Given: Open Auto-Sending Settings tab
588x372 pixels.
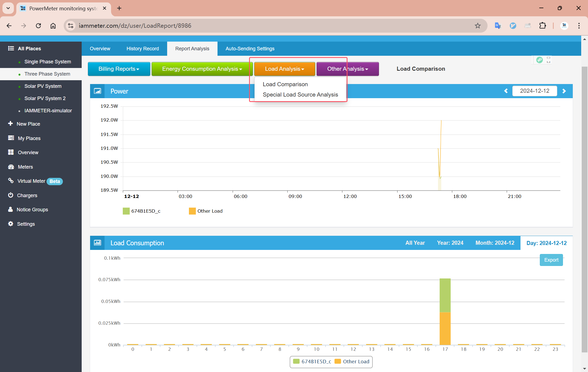Looking at the screenshot, I should click(x=250, y=49).
